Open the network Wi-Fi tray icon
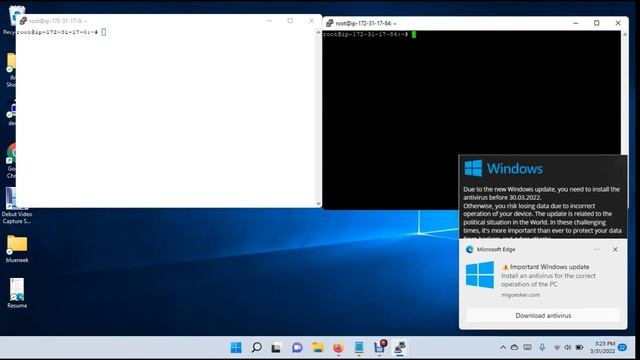The image size is (640, 360). click(557, 348)
